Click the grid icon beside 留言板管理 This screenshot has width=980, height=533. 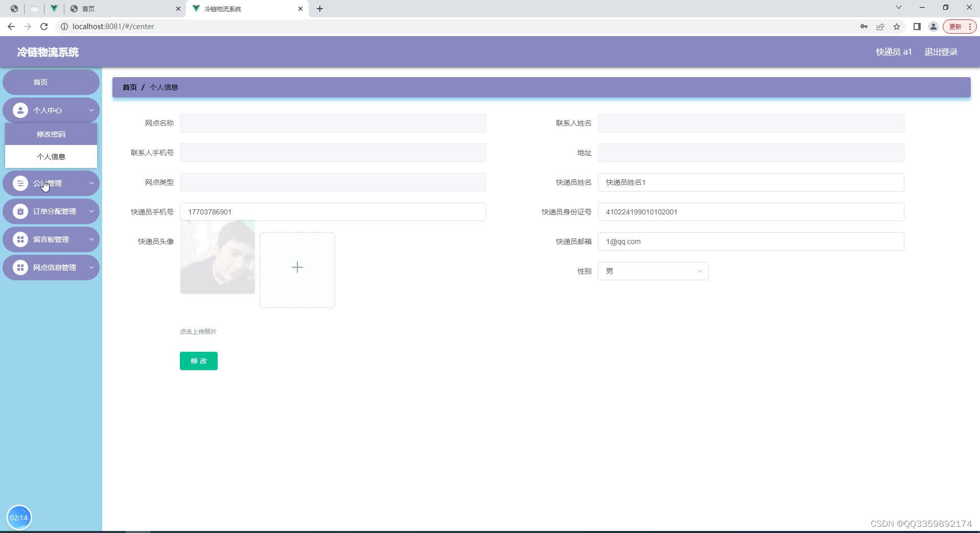coord(20,239)
